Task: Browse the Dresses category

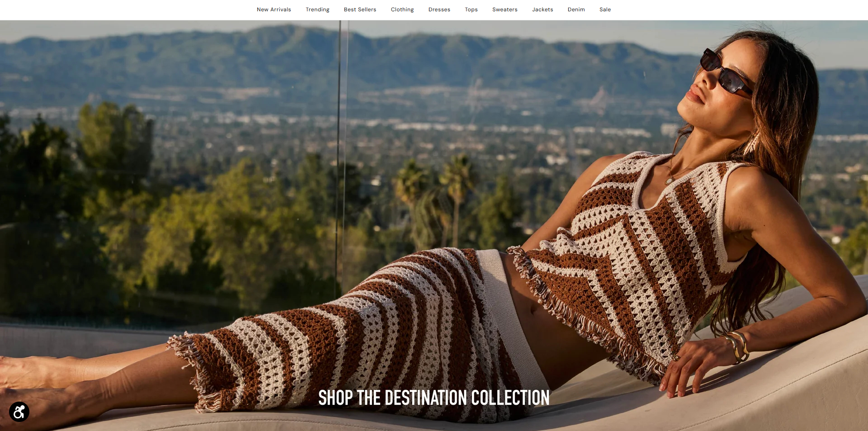Action: coord(439,9)
